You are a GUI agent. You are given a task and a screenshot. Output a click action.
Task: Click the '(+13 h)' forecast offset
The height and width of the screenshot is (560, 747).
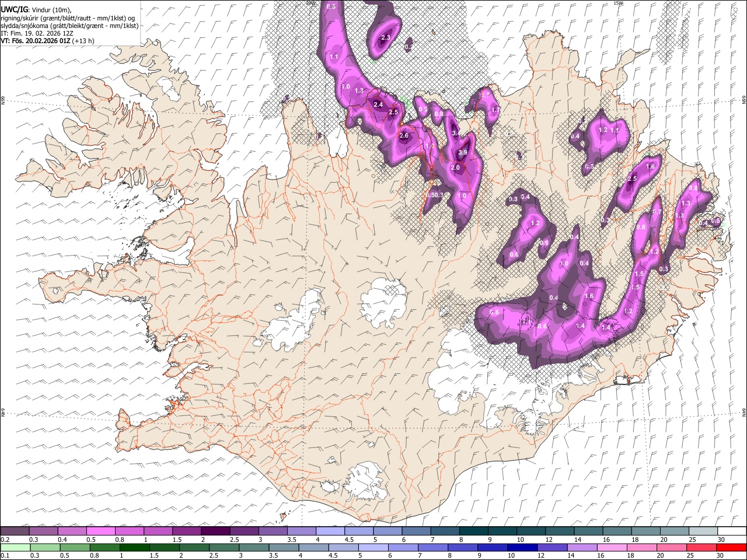(83, 41)
